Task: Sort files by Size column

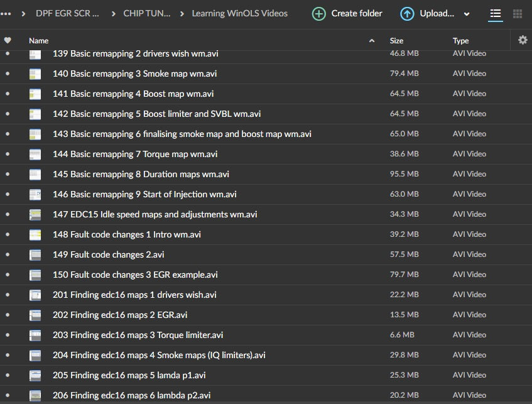Action: tap(396, 41)
